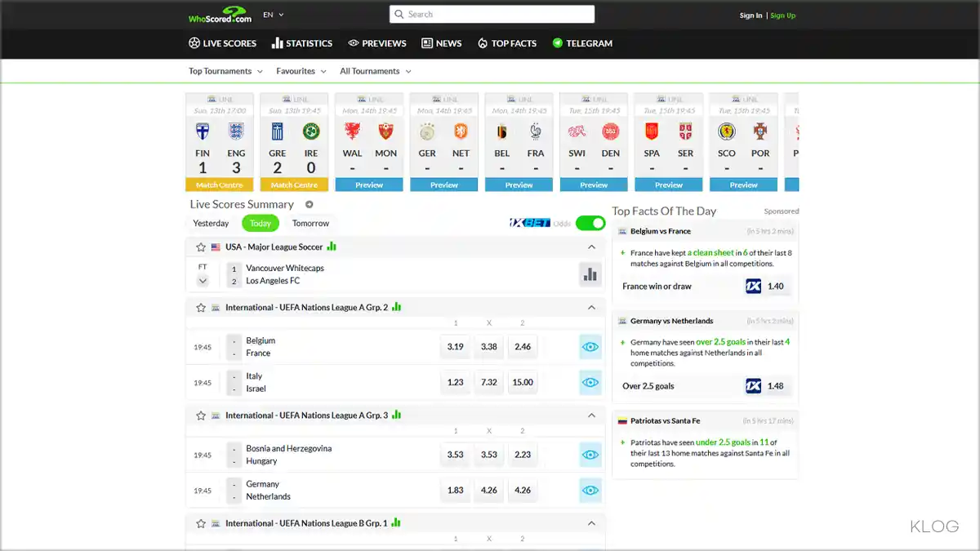Viewport: 980px width, 551px height.
Task: Click eye icon for Germany vs Netherlands
Action: [x=590, y=491]
